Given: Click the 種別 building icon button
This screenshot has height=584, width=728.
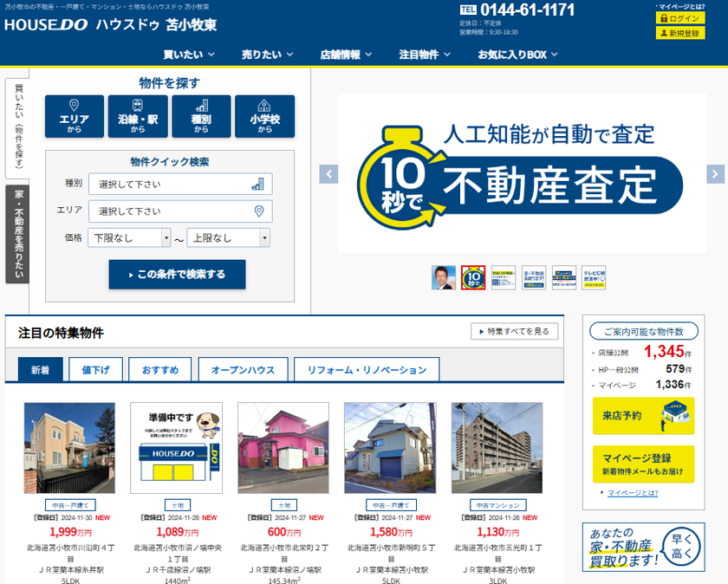Looking at the screenshot, I should [201, 116].
